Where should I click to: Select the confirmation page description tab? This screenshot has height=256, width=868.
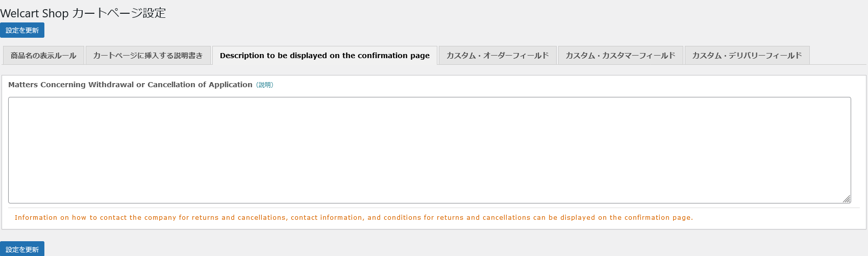[325, 55]
